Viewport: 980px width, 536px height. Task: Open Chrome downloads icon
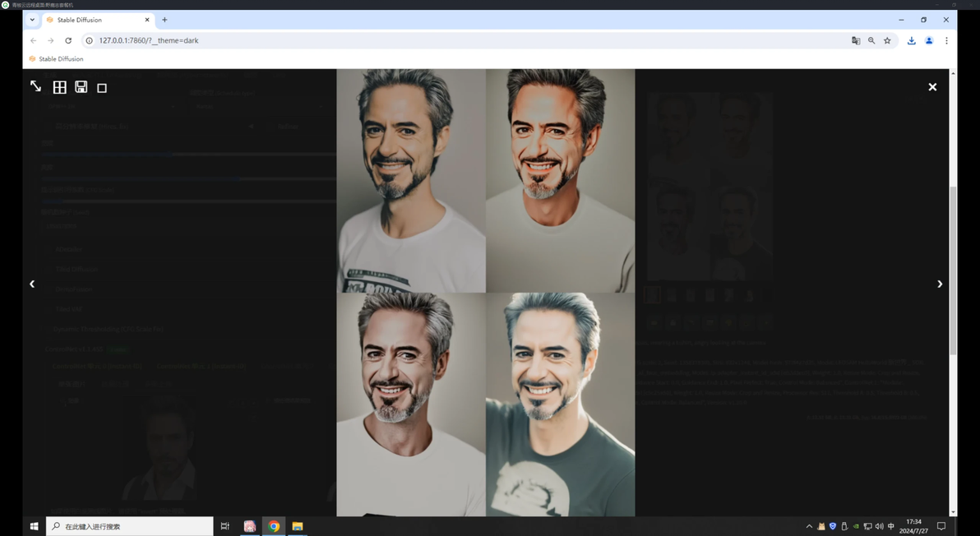[911, 40]
